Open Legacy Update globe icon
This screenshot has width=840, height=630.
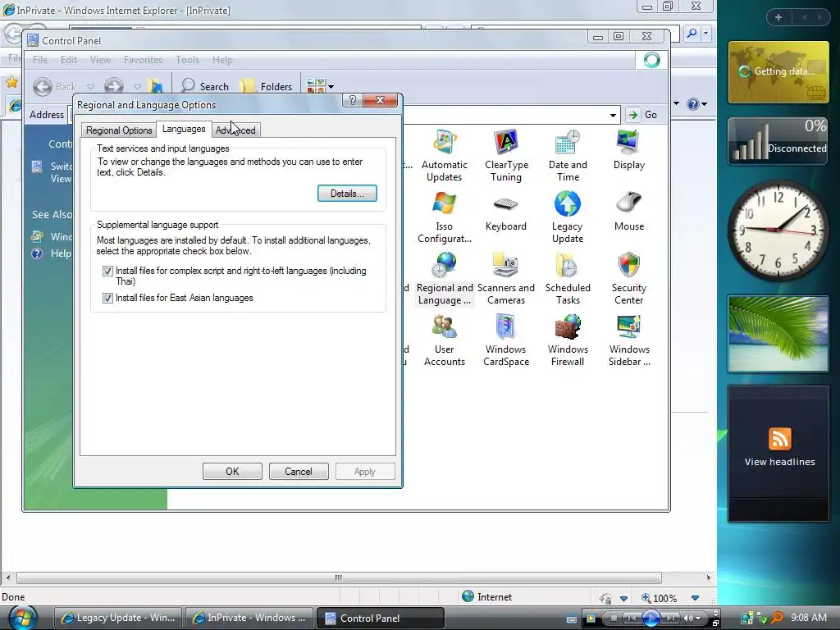568,204
